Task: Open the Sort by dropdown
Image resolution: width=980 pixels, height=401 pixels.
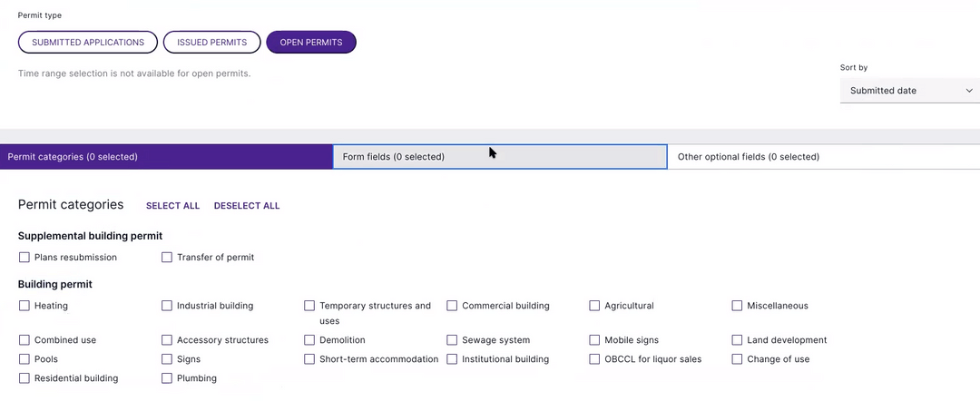Action: coord(909,91)
